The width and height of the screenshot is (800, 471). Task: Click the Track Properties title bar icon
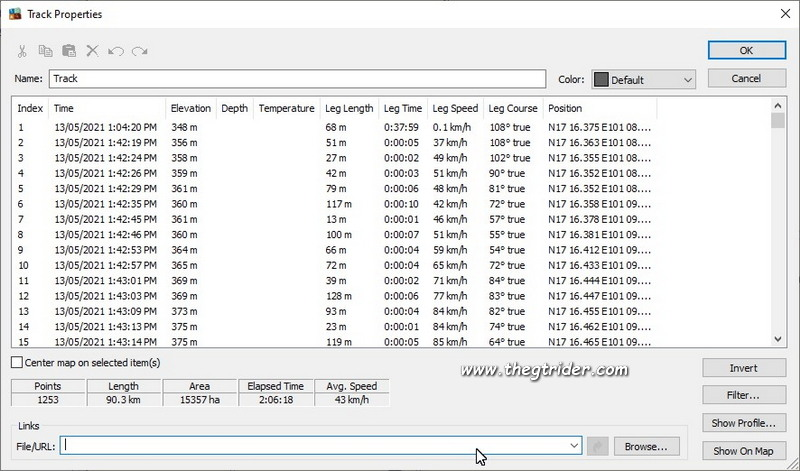click(13, 14)
